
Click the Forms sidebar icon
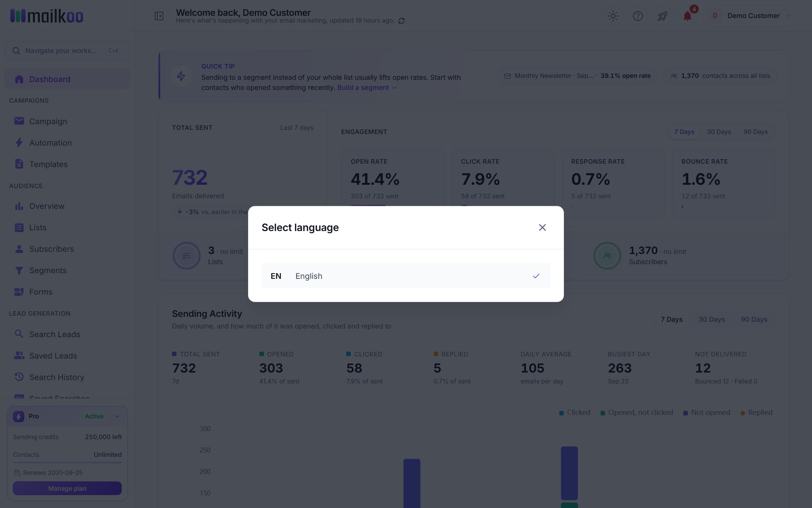[x=19, y=292]
